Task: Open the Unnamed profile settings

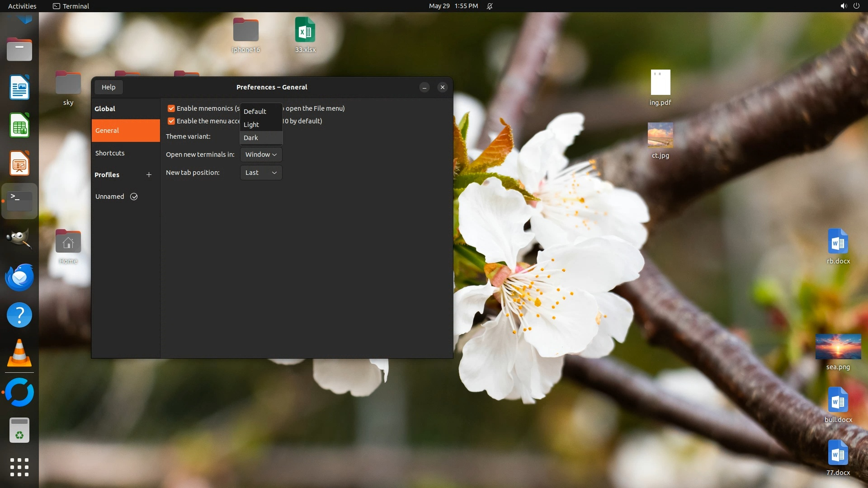Action: 109,197
